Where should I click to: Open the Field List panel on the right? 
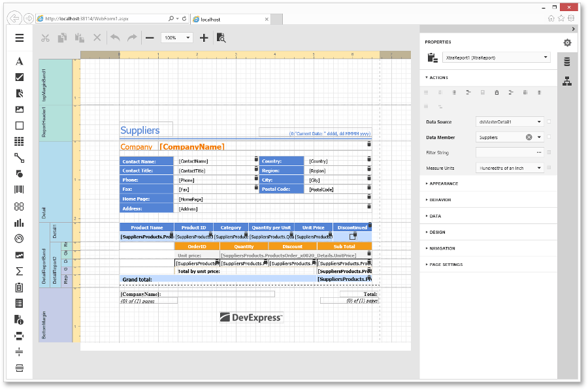566,61
